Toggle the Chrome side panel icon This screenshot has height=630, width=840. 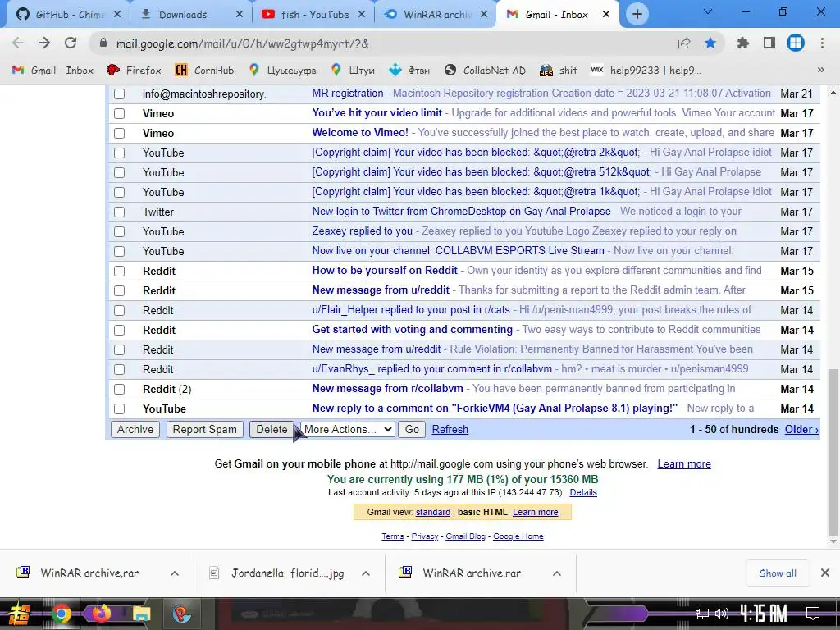click(769, 43)
